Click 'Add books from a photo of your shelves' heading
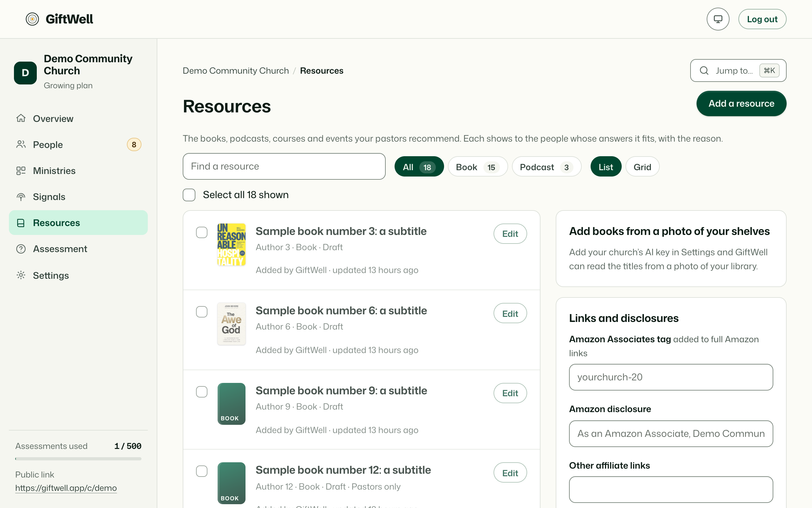812x508 pixels. [x=669, y=231]
